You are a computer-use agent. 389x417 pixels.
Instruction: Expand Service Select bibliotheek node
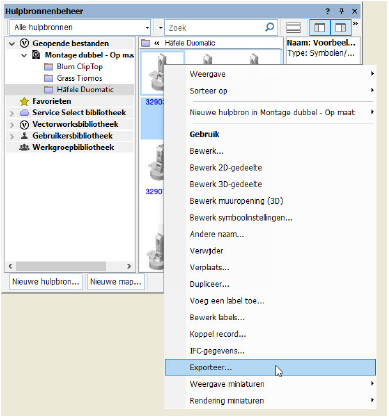tap(12, 113)
